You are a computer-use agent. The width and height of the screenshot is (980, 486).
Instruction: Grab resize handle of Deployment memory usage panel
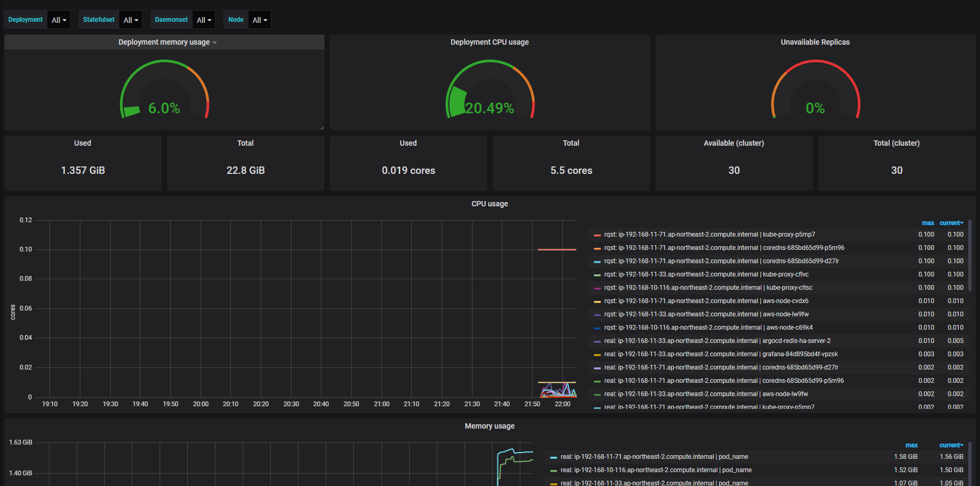[322, 128]
